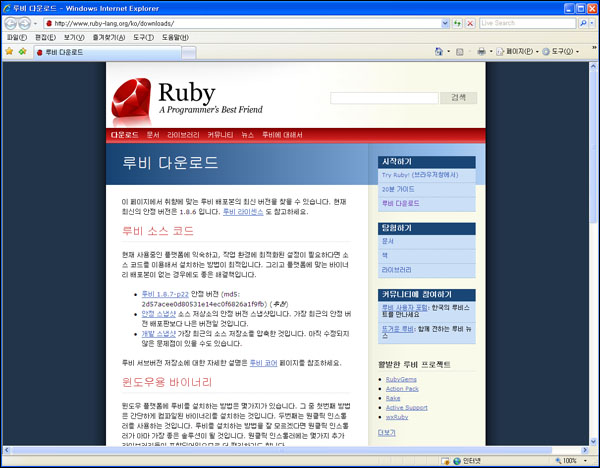This screenshot has width=600, height=468.
Task: Follow the 루비 코어 link
Action: point(263,363)
